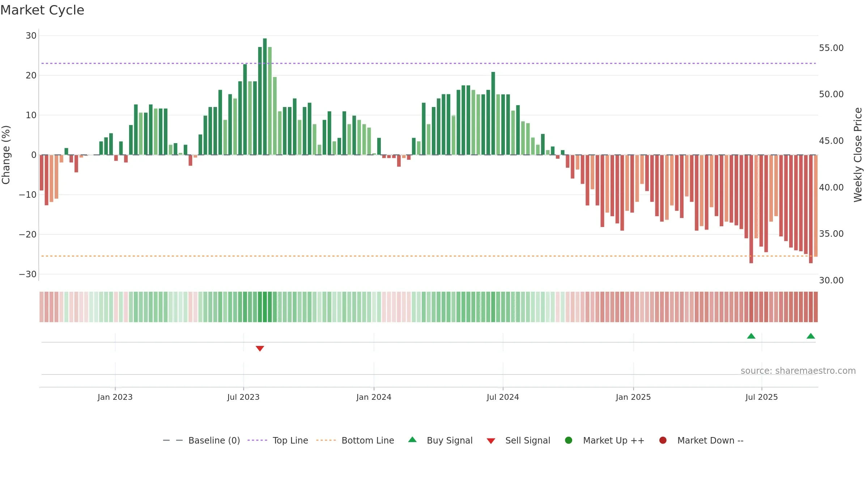Viewport: 868px width, 488px height.
Task: Click the dark red Market Down circle icon
Action: point(663,440)
